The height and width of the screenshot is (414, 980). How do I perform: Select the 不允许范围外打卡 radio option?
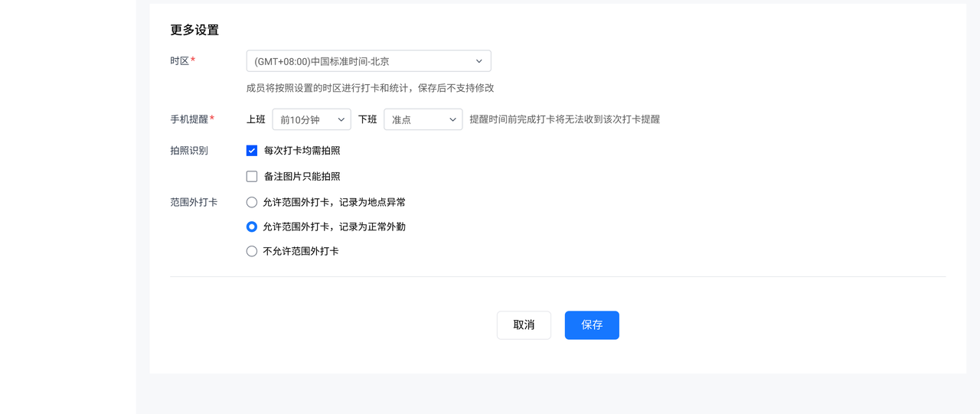click(252, 251)
